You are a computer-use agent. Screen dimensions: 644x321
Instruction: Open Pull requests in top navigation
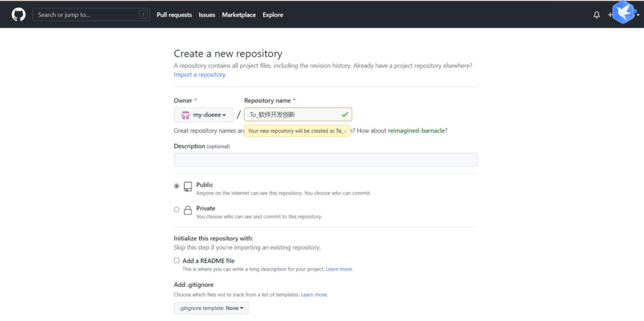pyautogui.click(x=174, y=15)
